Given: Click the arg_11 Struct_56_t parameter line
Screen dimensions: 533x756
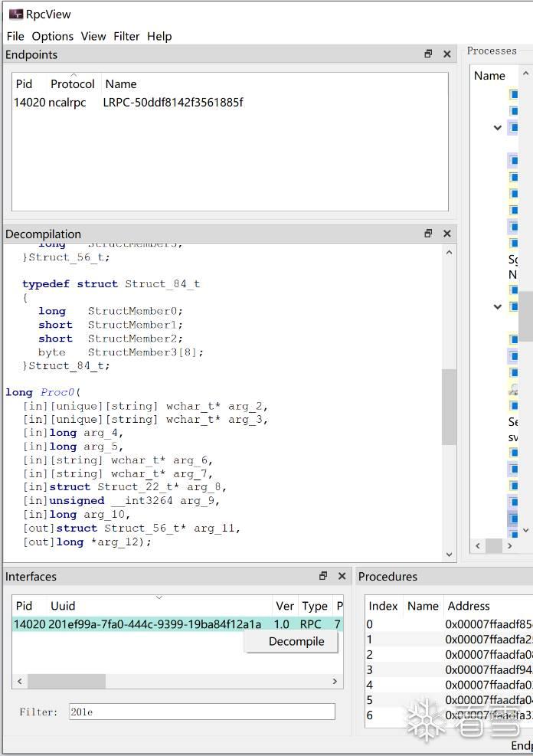Looking at the screenshot, I should [x=132, y=528].
